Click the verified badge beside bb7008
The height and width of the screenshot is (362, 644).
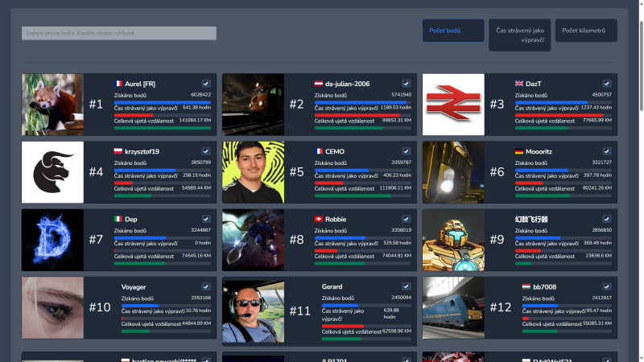click(x=607, y=287)
